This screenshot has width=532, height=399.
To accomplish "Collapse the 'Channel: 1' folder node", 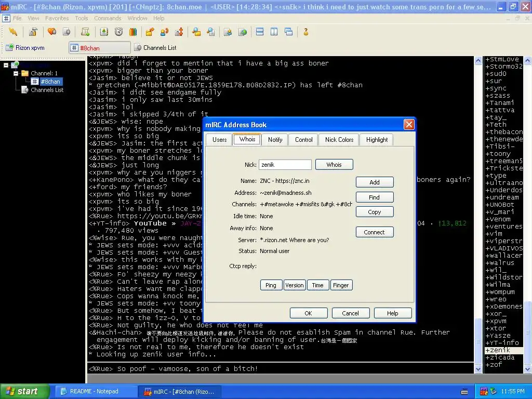I will (x=16, y=73).
